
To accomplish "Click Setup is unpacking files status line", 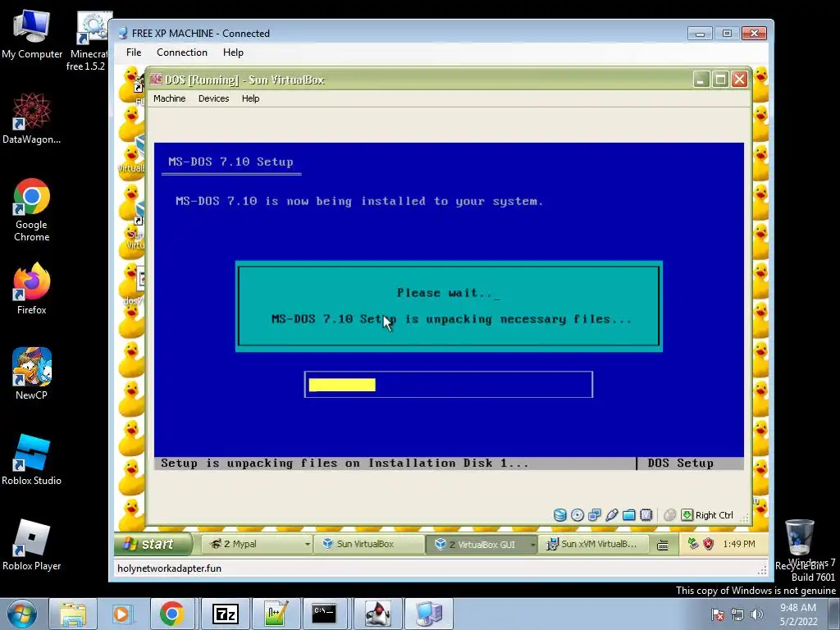I will click(345, 463).
